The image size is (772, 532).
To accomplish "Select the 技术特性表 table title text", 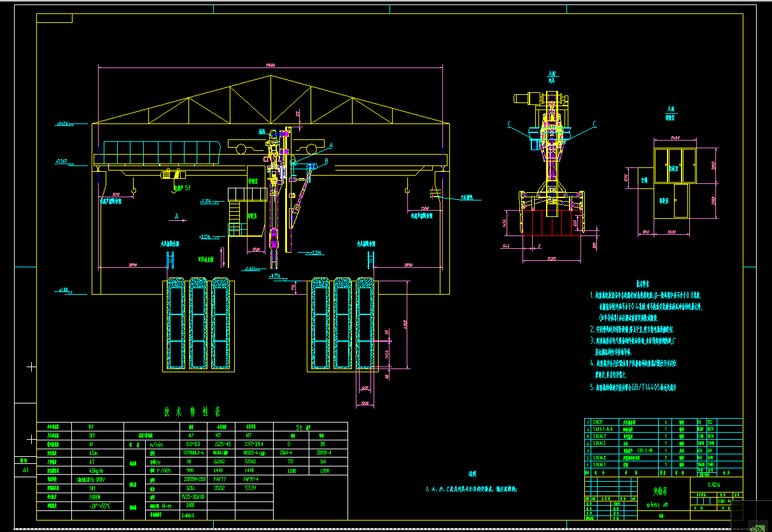I will pyautogui.click(x=192, y=412).
